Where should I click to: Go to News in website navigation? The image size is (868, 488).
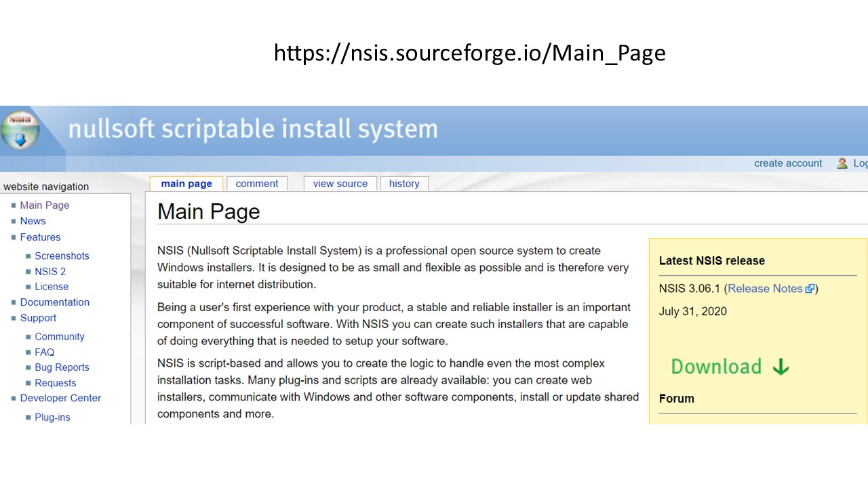tap(33, 221)
